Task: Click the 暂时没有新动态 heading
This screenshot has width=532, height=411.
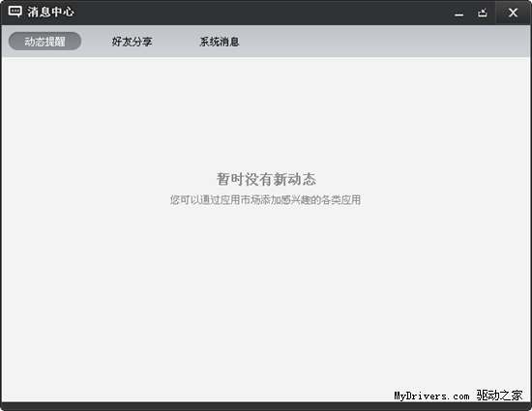Action: point(266,179)
